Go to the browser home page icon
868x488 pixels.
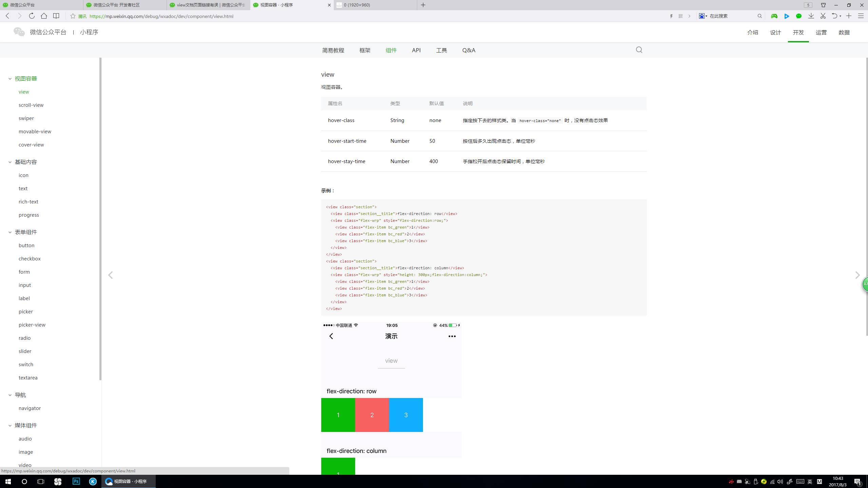(x=44, y=16)
